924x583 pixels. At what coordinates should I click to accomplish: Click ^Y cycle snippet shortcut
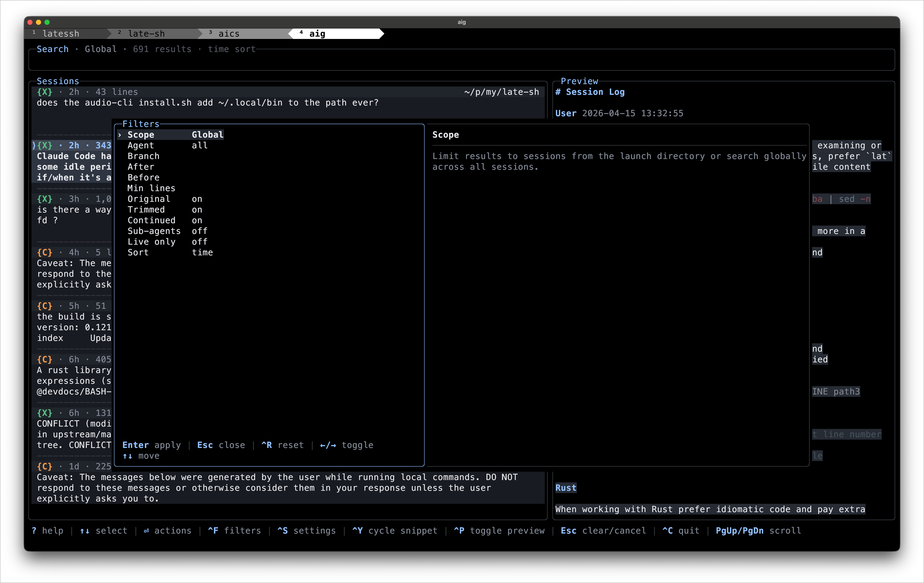[395, 531]
